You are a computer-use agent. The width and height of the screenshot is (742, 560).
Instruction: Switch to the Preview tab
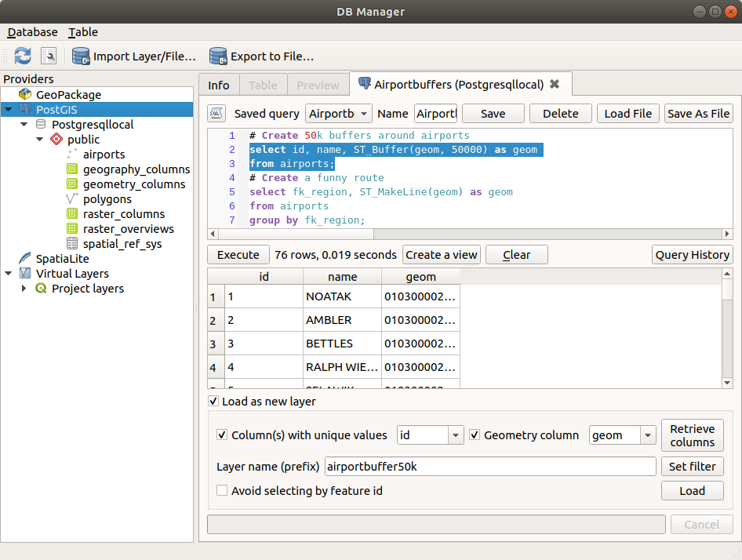coord(318,84)
